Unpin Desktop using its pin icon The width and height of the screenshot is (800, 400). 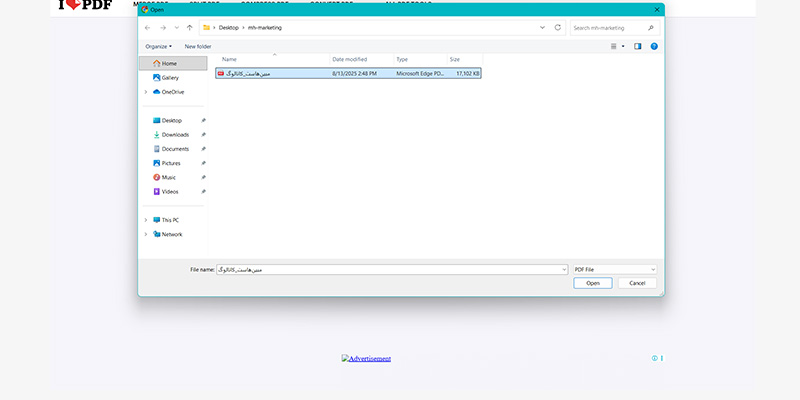[203, 120]
